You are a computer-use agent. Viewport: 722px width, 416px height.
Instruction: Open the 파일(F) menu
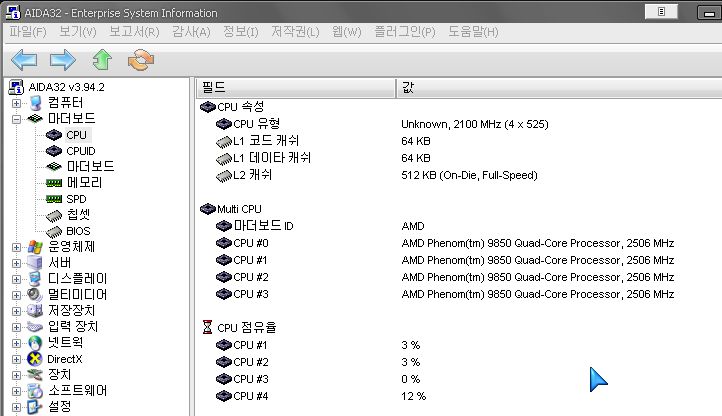click(28, 32)
